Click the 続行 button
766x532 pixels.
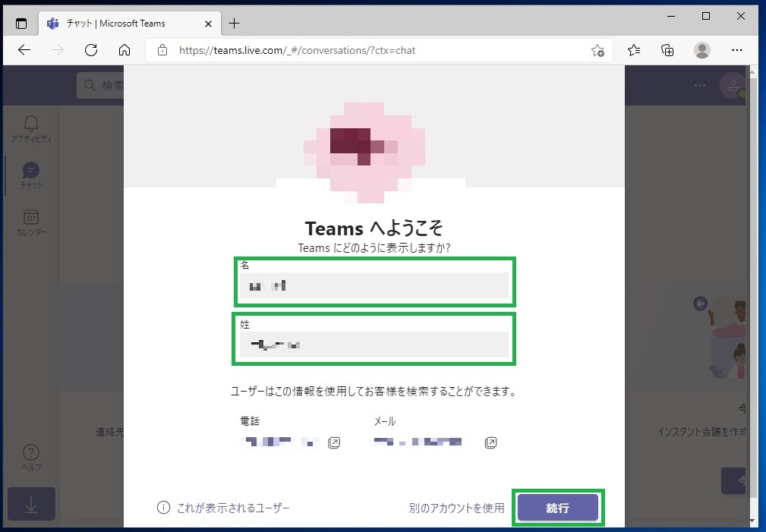[558, 508]
